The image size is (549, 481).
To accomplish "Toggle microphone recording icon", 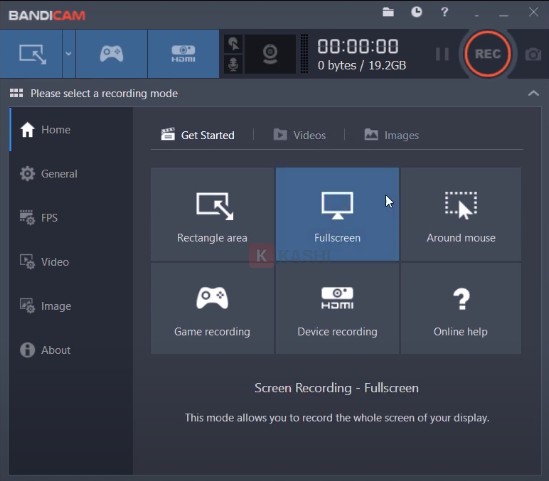I will [x=234, y=64].
